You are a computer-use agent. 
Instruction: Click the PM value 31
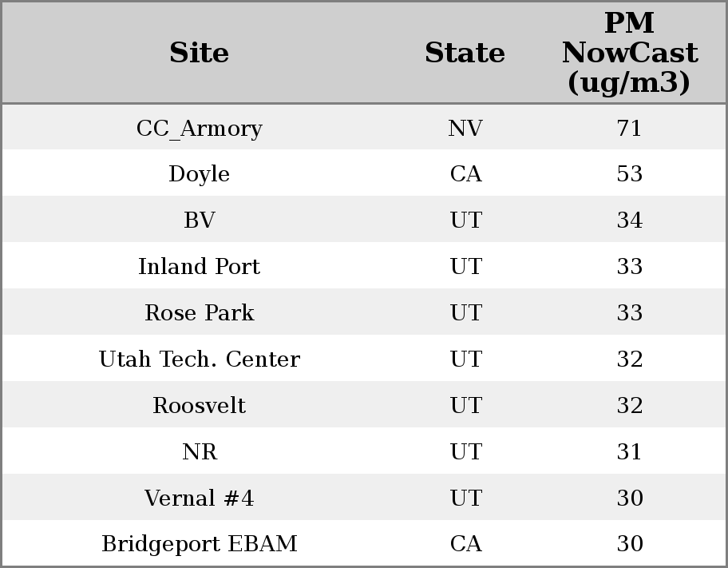coord(629,451)
